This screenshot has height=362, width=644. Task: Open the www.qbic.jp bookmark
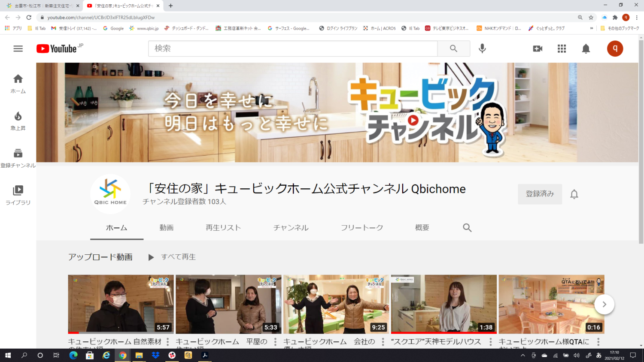[x=144, y=28]
